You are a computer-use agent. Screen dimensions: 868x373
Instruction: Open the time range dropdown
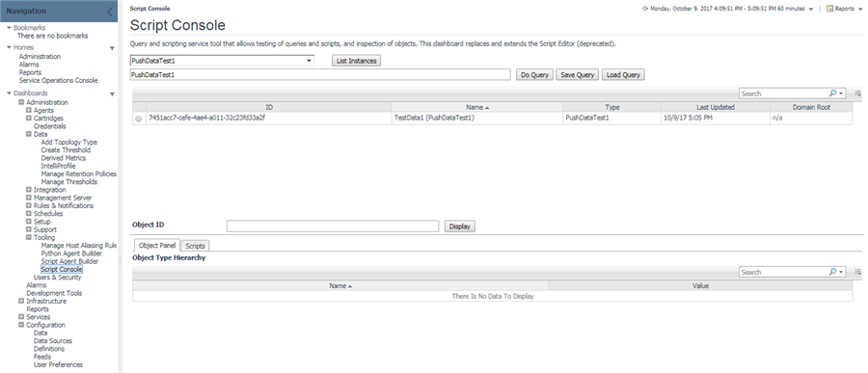811,10
